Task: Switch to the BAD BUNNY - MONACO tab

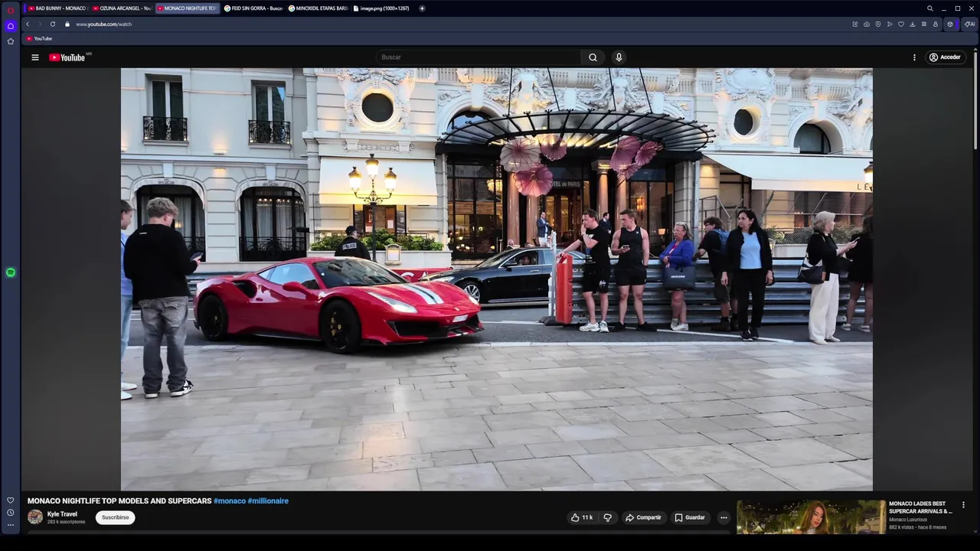Action: (57, 8)
